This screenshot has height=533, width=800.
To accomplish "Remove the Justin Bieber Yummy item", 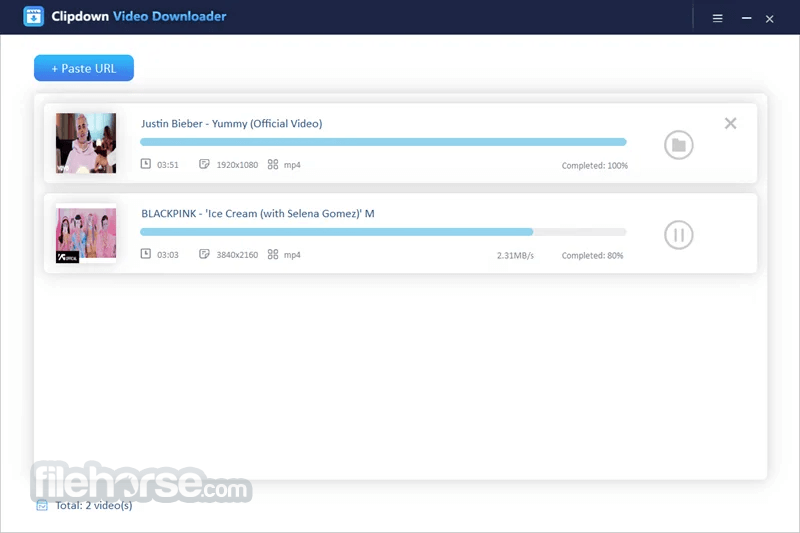I will pyautogui.click(x=731, y=123).
